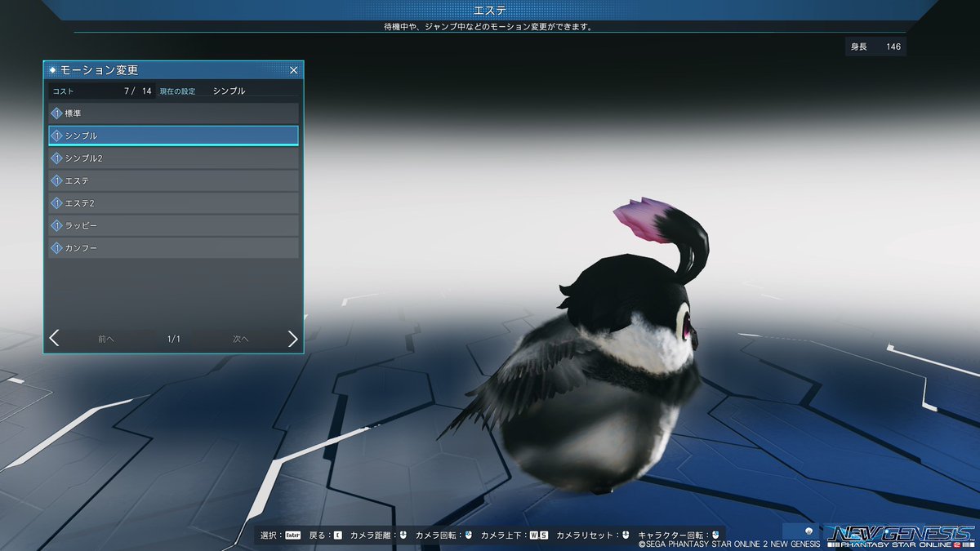This screenshot has height=551, width=980.
Task: Click the 現在の設定 シンプル label
Action: tap(203, 91)
